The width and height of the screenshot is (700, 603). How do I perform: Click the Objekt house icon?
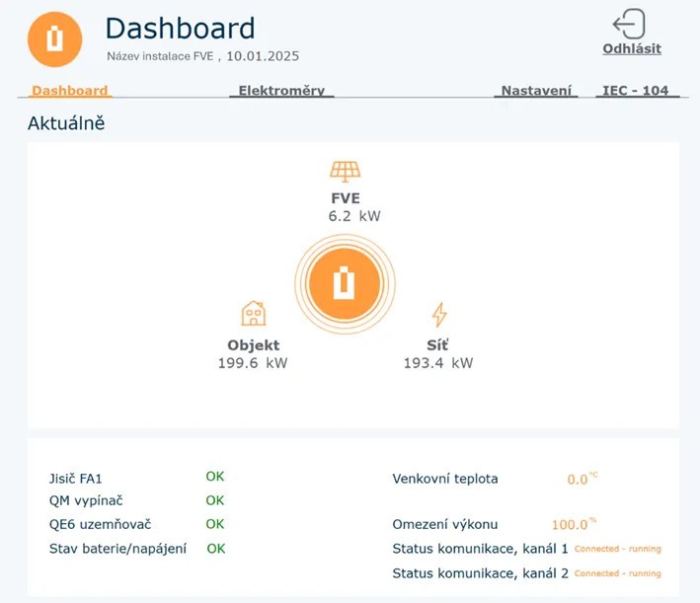[x=254, y=315]
